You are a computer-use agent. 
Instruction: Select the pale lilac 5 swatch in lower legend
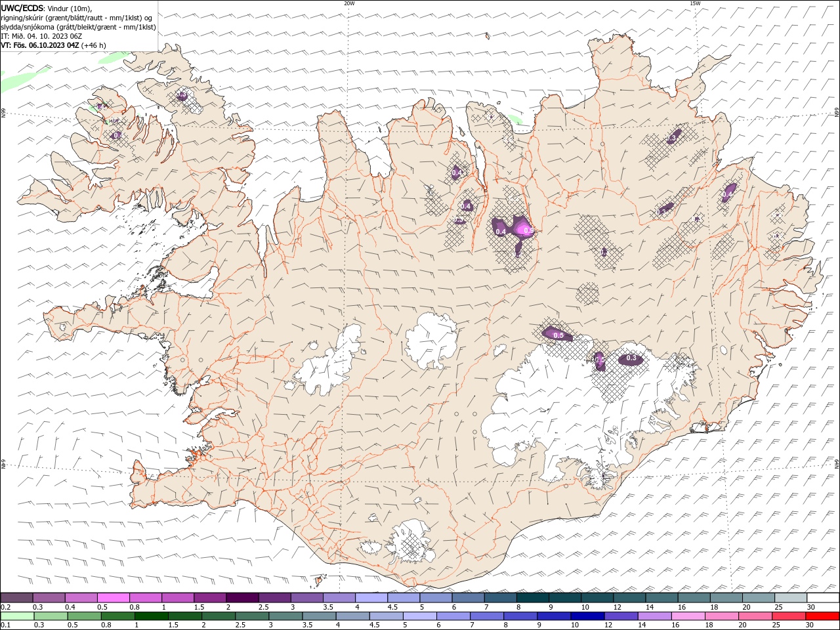pyautogui.click(x=420, y=616)
